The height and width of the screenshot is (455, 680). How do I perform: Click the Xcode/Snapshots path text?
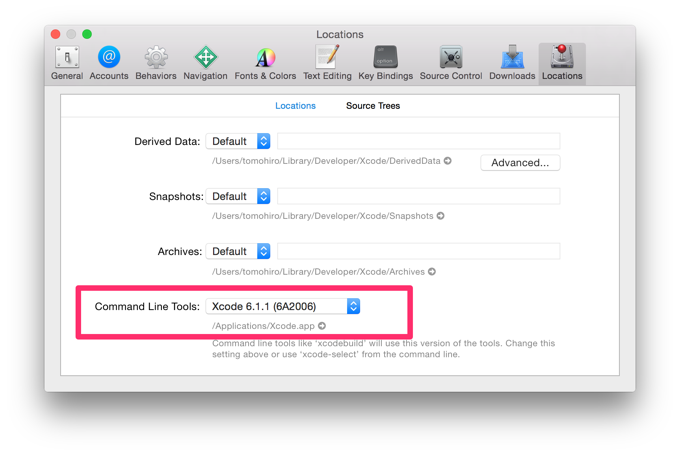click(323, 216)
